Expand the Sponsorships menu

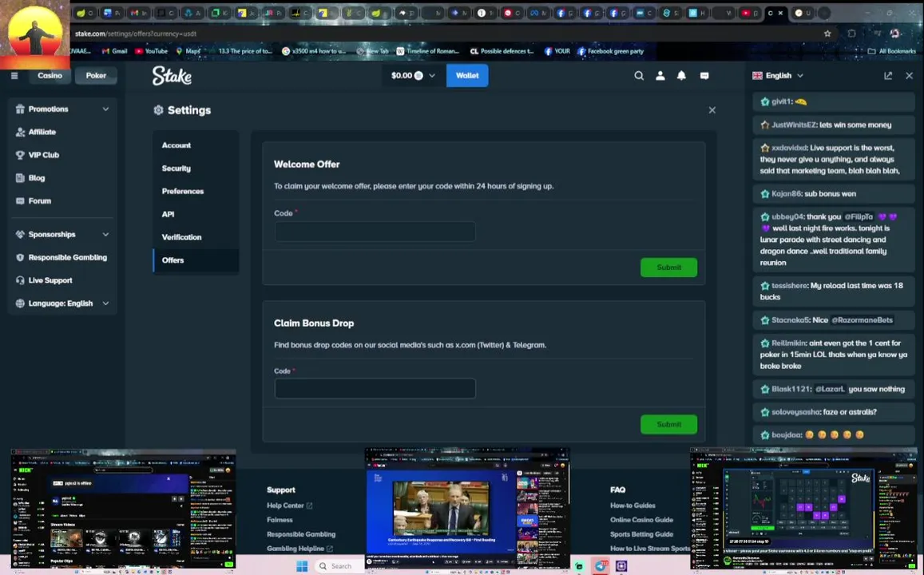point(62,235)
